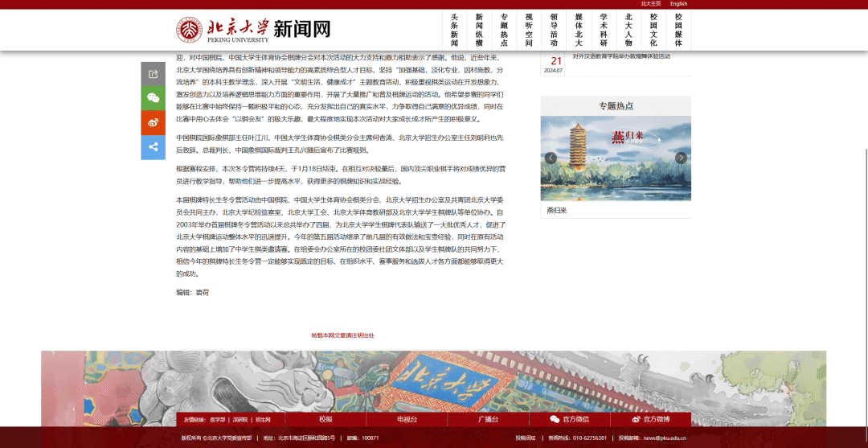868x448 pixels.
Task: Click the 专题热点 sidebar heading
Action: point(616,106)
